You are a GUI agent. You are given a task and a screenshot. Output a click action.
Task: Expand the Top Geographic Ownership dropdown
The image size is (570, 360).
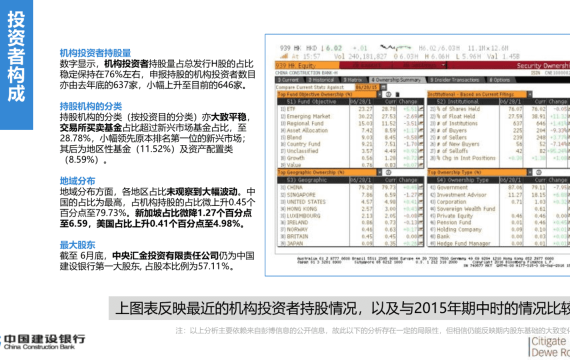[380, 172]
